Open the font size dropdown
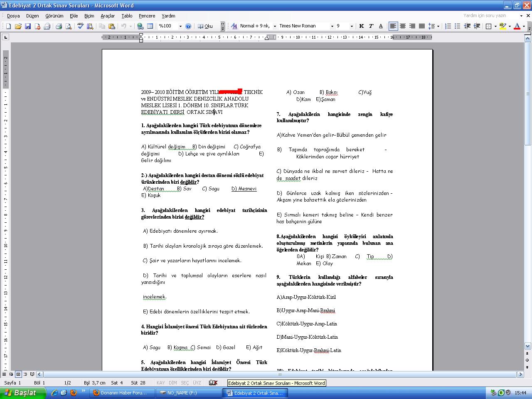The height and width of the screenshot is (399, 532). pyautogui.click(x=352, y=26)
